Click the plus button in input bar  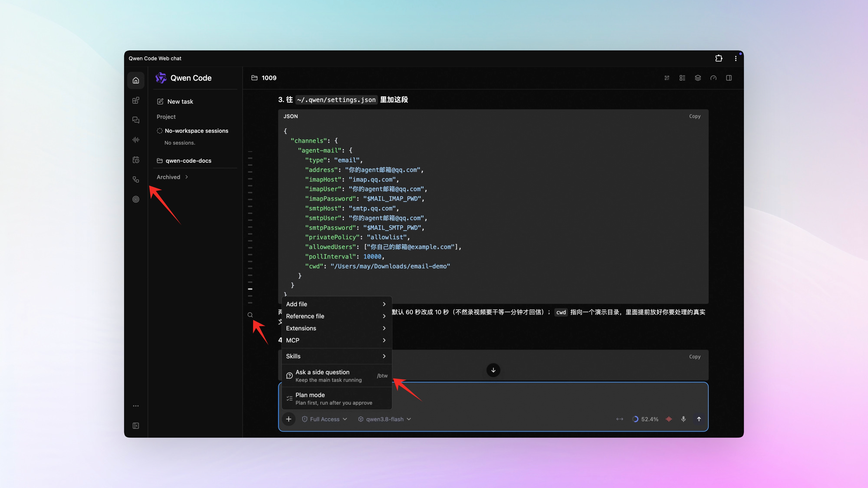pyautogui.click(x=289, y=419)
